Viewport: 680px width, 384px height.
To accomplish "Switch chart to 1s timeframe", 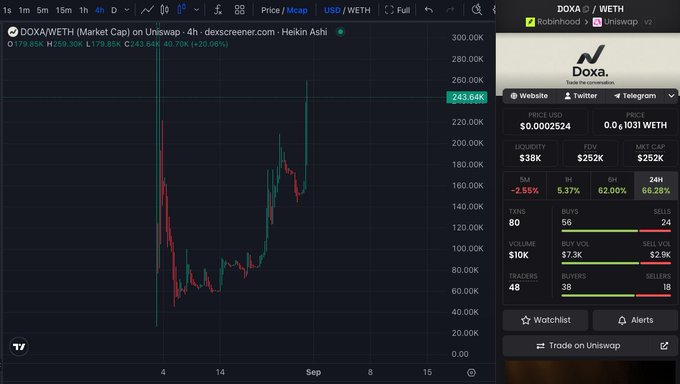I will 7,10.
